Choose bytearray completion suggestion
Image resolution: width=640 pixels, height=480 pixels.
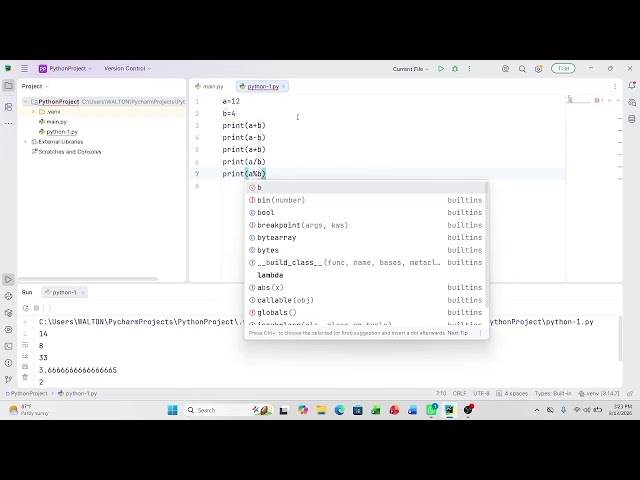(x=366, y=238)
